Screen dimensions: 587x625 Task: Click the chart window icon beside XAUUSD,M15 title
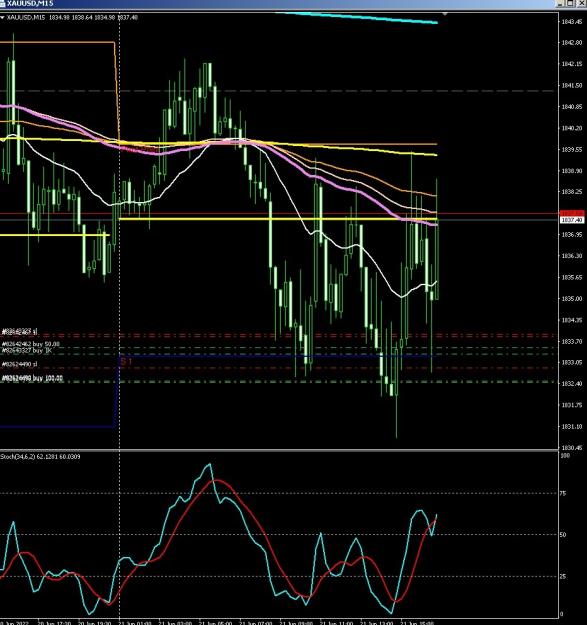tap(3, 4)
